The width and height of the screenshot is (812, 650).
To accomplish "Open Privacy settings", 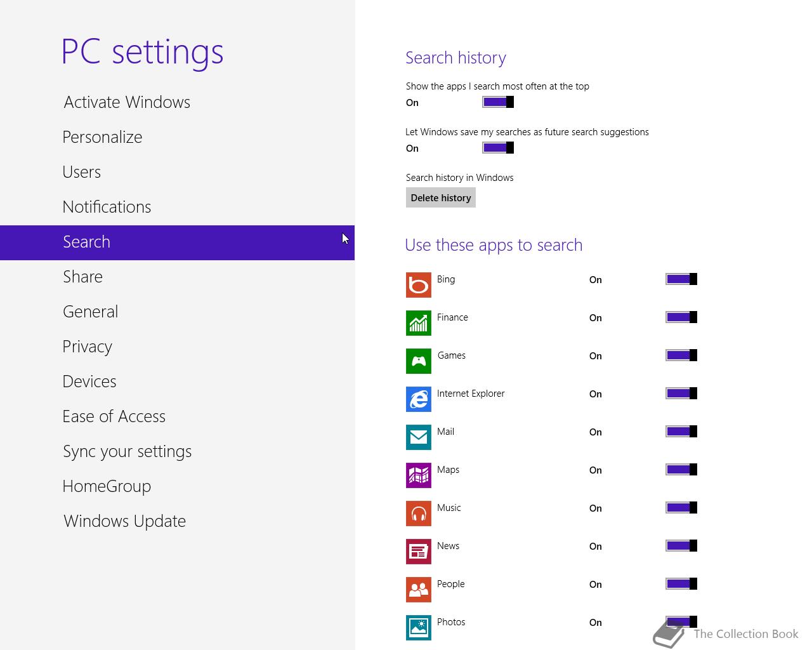I will 177,347.
